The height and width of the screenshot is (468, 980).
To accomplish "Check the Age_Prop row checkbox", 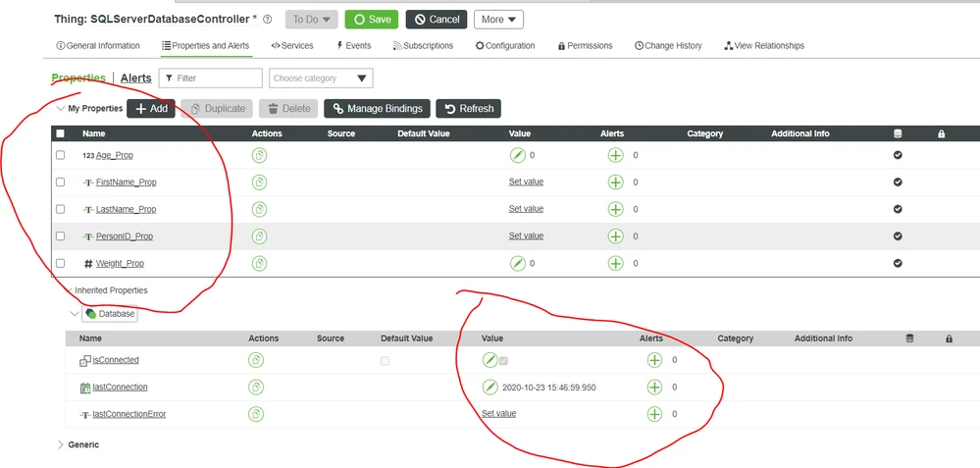I will (x=60, y=155).
